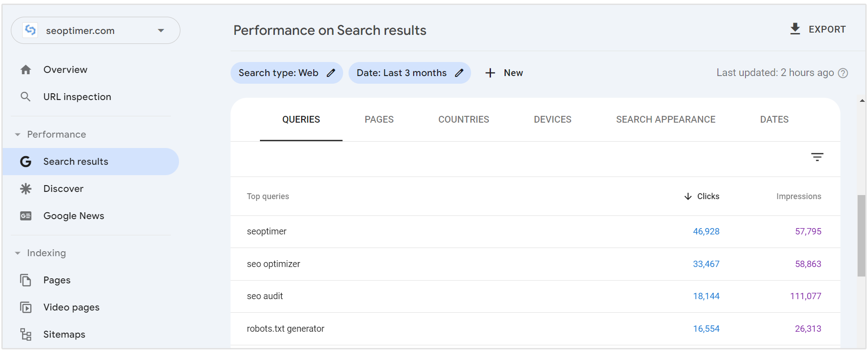Sort table by Clicks column

[x=702, y=196]
